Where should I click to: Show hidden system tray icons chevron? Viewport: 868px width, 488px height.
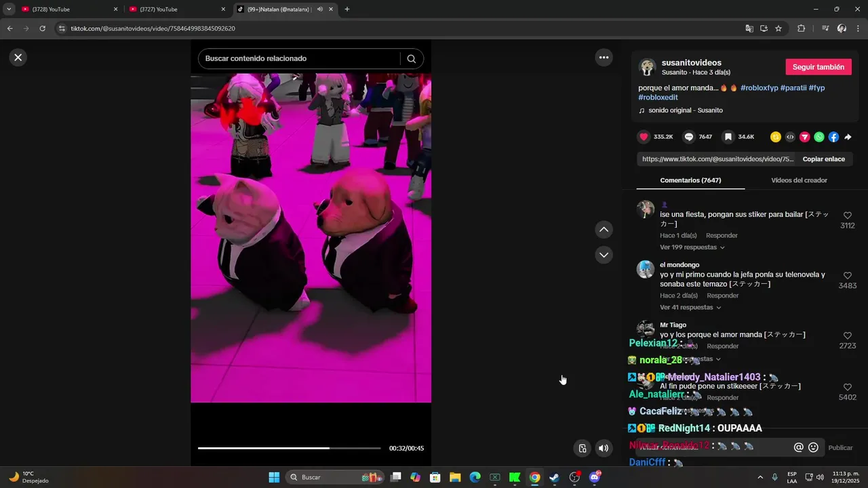click(x=759, y=477)
